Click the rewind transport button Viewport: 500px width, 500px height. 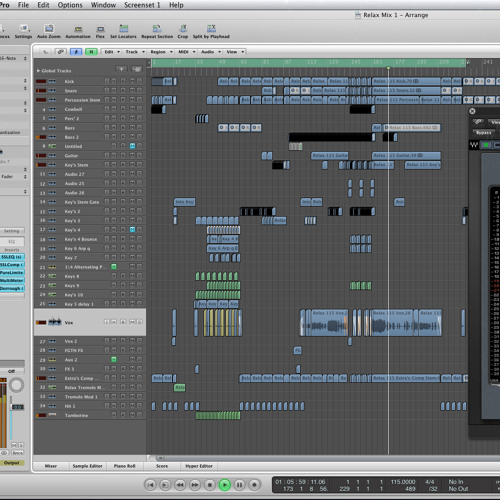tap(180, 485)
